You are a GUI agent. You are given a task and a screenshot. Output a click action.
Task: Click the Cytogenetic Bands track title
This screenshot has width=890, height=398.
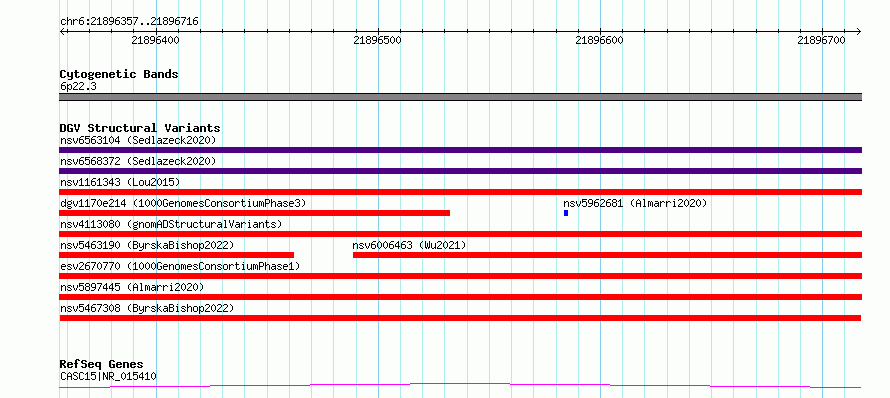pyautogui.click(x=119, y=74)
